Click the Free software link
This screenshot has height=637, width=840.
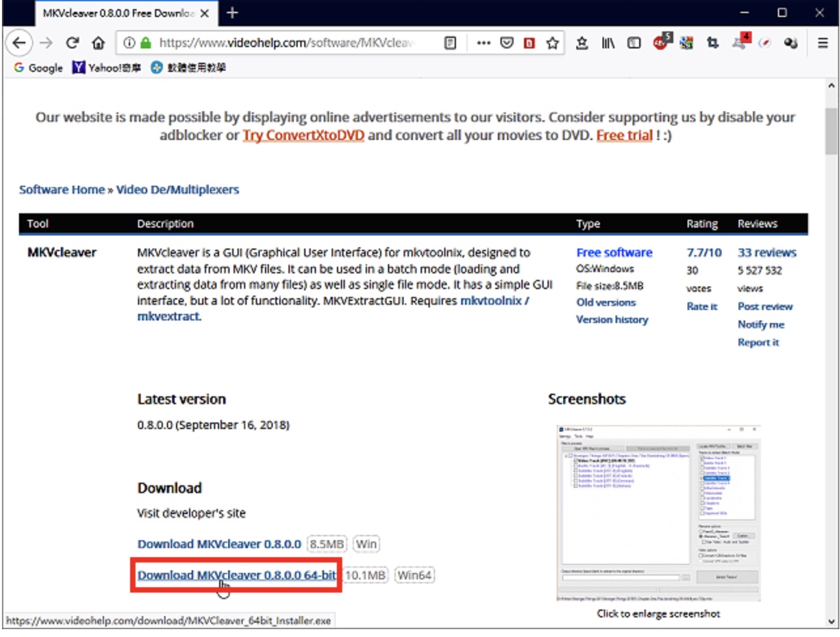[614, 252]
